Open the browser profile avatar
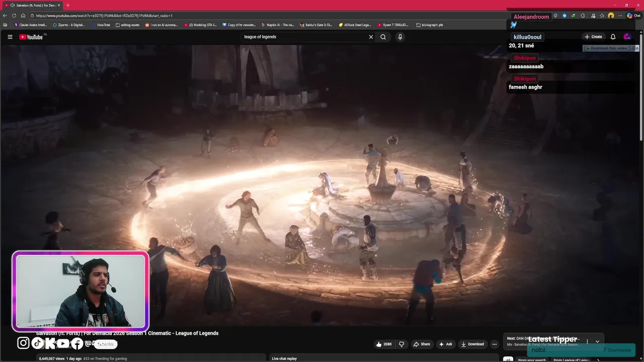 (611, 16)
